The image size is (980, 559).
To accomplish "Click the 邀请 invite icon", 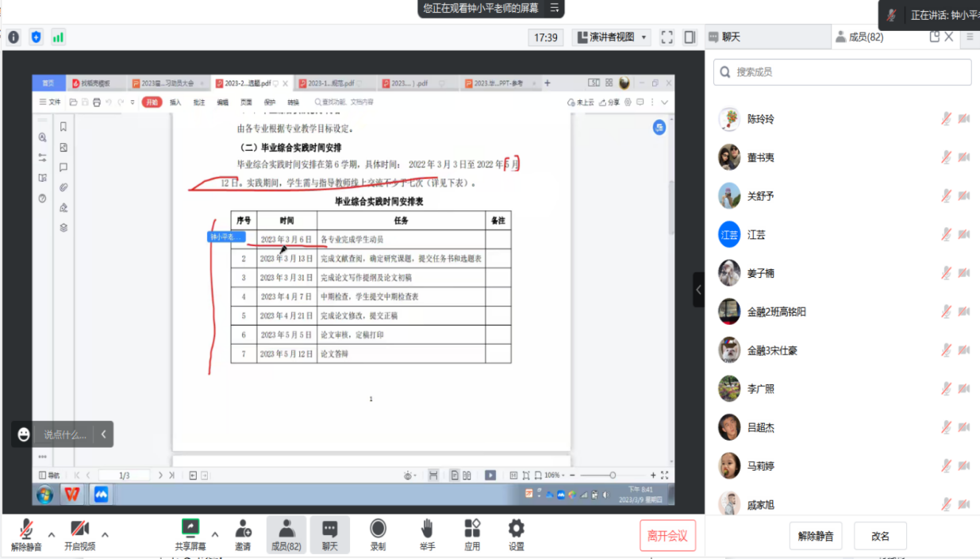I will click(x=243, y=529).
